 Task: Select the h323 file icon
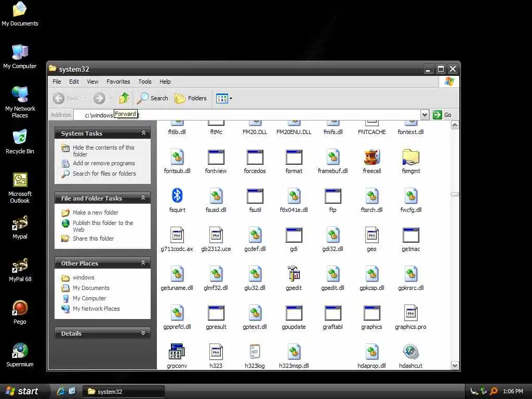(216, 352)
